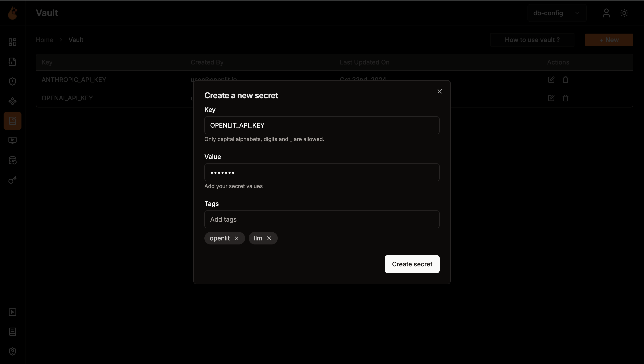Open the Vault sidebar icon

pyautogui.click(x=13, y=121)
